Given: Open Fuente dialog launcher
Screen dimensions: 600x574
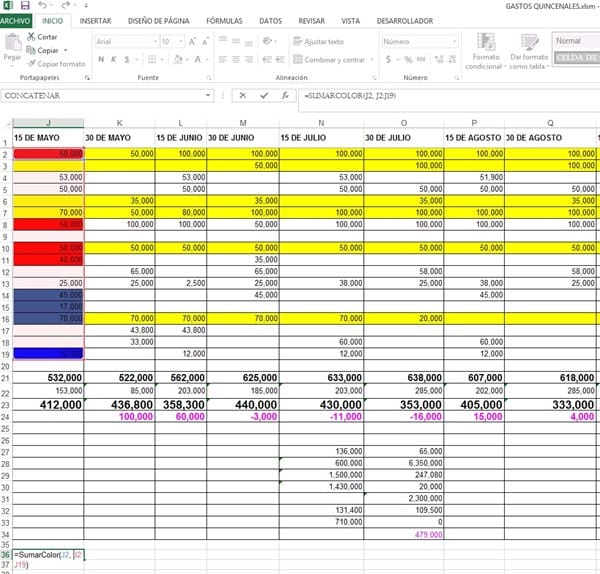Looking at the screenshot, I should coord(209,78).
